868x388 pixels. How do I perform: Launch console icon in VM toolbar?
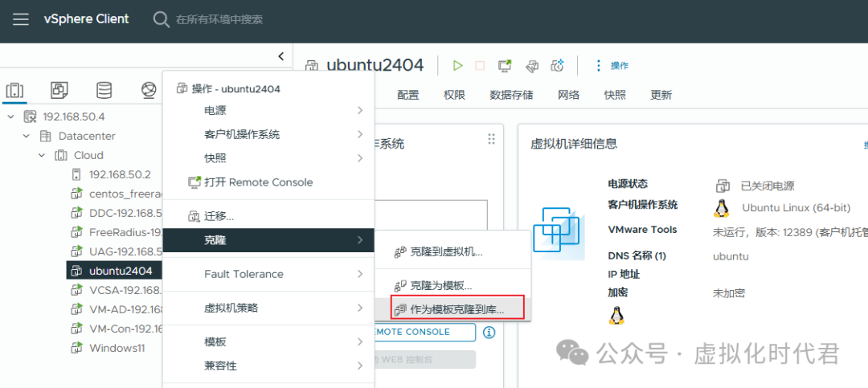(505, 66)
